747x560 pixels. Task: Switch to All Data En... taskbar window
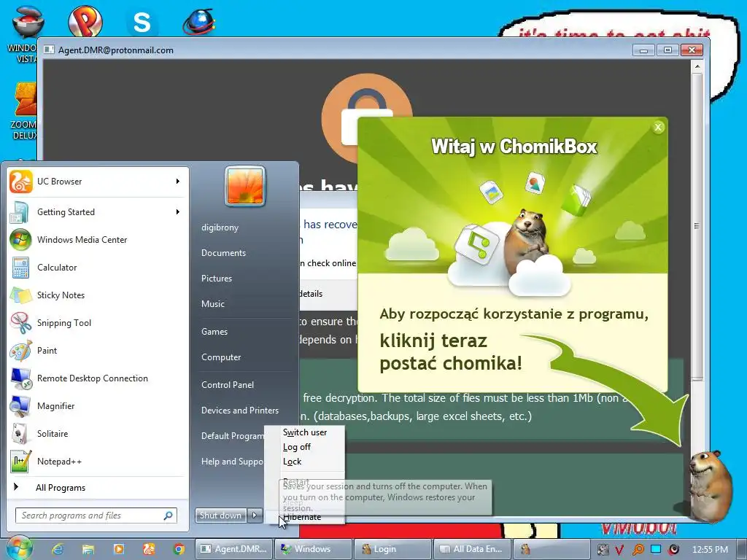472,549
